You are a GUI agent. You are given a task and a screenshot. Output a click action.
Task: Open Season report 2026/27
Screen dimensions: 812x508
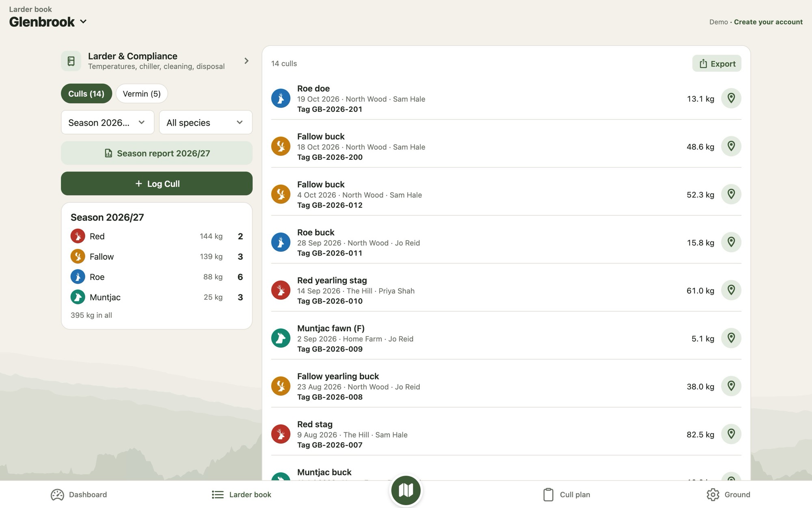(x=157, y=153)
